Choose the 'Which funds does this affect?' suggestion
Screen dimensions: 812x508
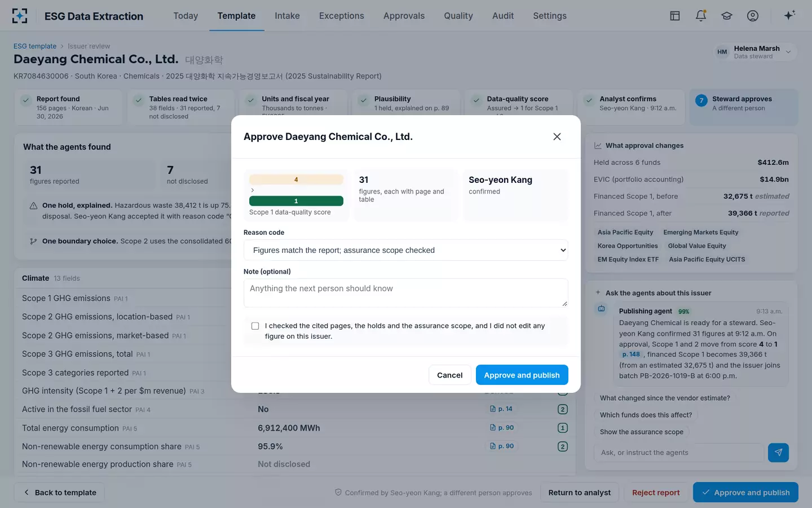pos(646,415)
